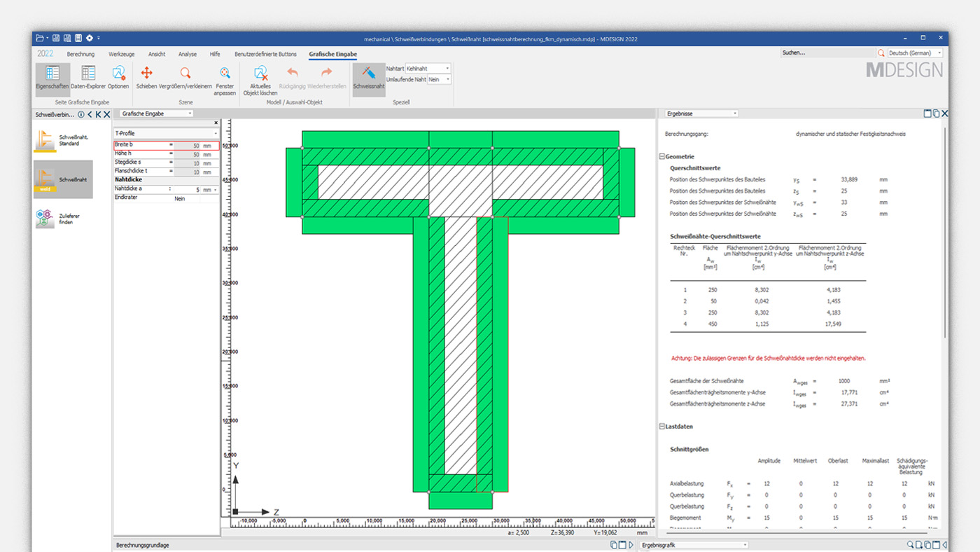Collapse the Lastdaten section
This screenshot has width=980, height=552.
click(x=662, y=426)
